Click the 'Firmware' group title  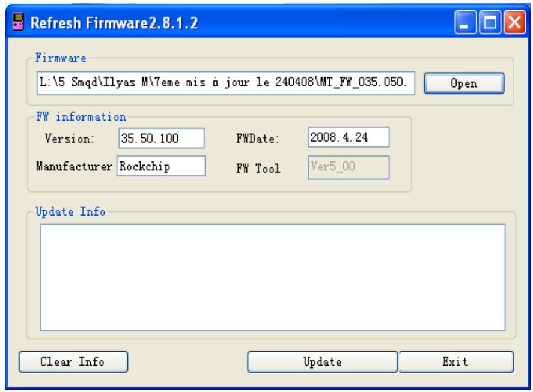(61, 58)
